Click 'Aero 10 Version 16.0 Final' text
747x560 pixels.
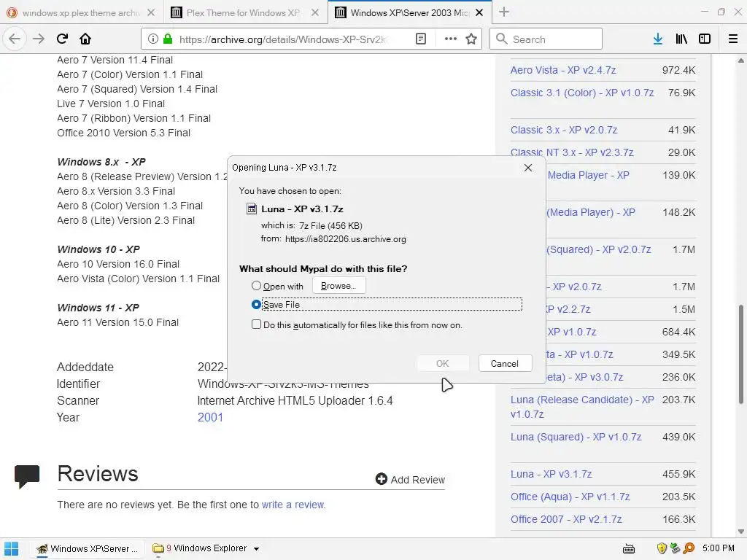[118, 264]
